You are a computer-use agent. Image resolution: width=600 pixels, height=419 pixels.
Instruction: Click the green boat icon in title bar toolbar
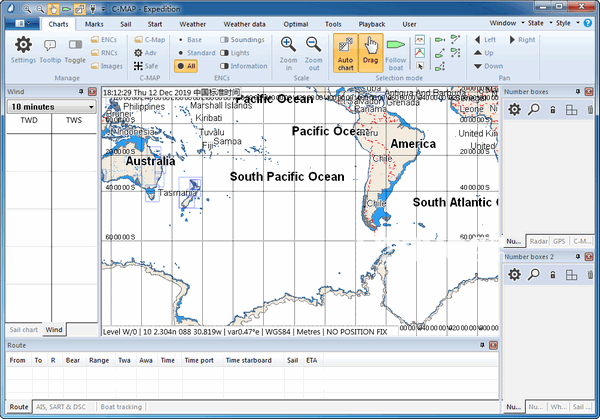pyautogui.click(x=66, y=9)
